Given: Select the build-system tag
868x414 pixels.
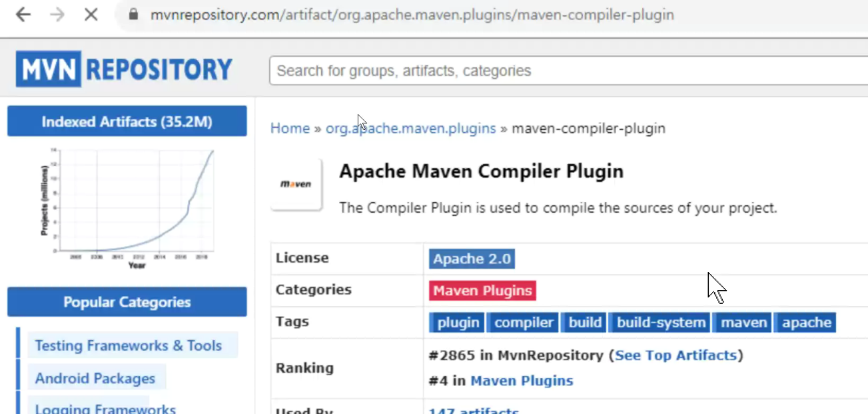Looking at the screenshot, I should coord(659,322).
